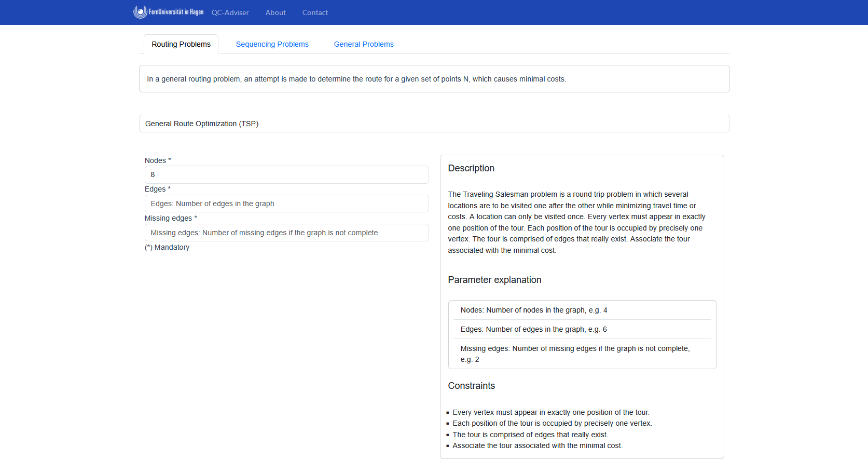Viewport: 868px width, 460px height.
Task: Click the FernUniversität in Hagen logo
Action: (168, 12)
